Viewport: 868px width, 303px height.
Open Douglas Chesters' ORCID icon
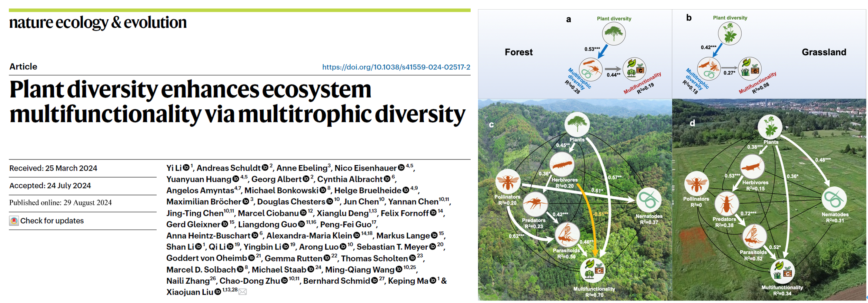[x=330, y=201]
